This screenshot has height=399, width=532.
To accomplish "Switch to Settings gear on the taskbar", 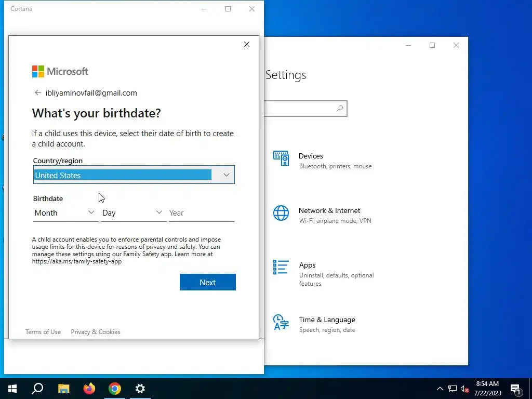I will 140,389.
